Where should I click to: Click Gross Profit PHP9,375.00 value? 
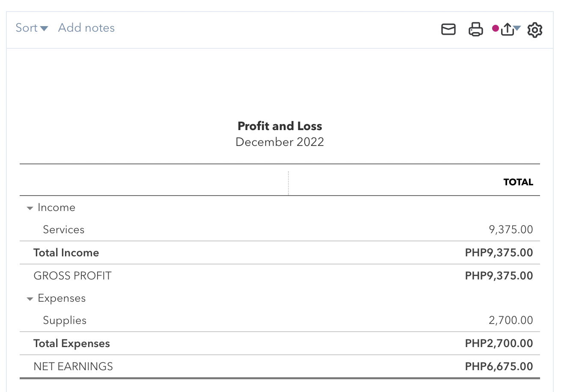point(499,276)
